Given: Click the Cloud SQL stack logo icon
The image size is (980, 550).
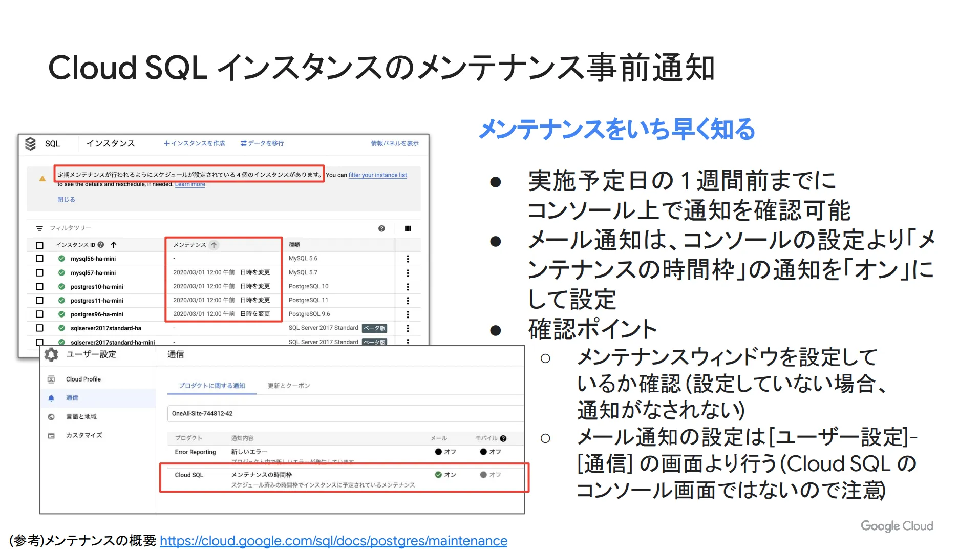Looking at the screenshot, I should [30, 144].
